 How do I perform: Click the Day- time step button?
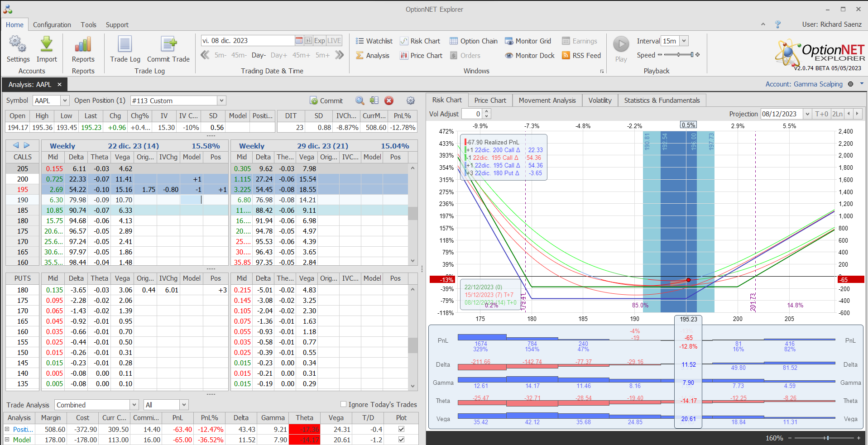[259, 55]
